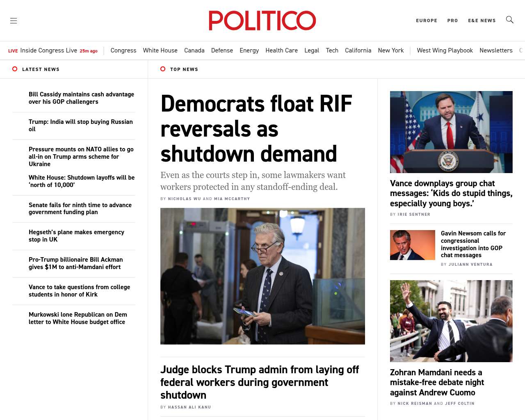Open Hegseth's plane emergency stop article

point(76,236)
